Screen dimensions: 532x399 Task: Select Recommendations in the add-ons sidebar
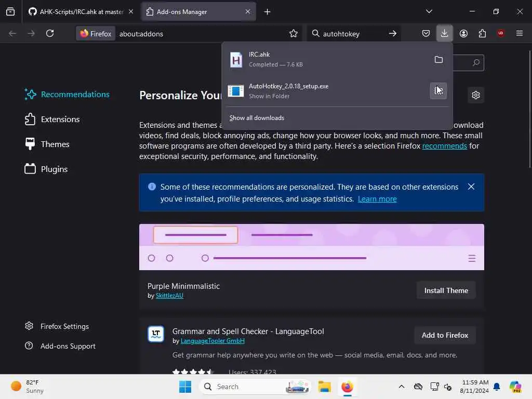(x=67, y=95)
